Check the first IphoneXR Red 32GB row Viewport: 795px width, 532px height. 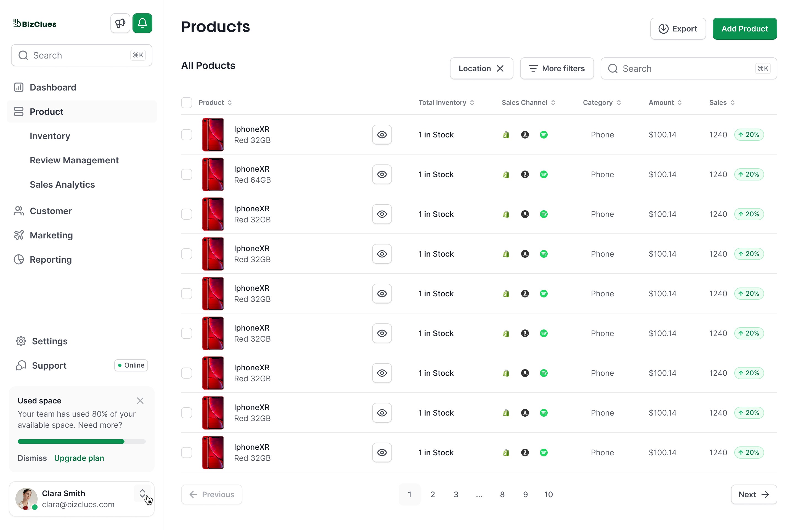187,135
